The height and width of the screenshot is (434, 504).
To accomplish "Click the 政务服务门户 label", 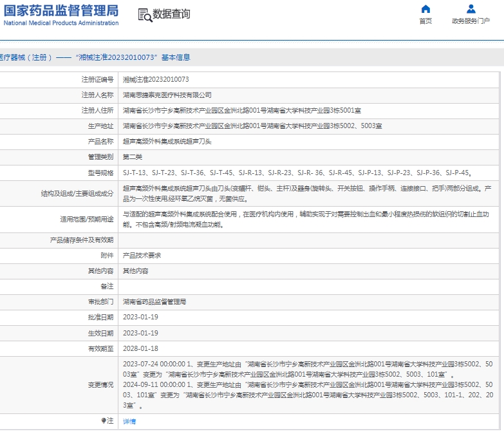I will (x=471, y=21).
